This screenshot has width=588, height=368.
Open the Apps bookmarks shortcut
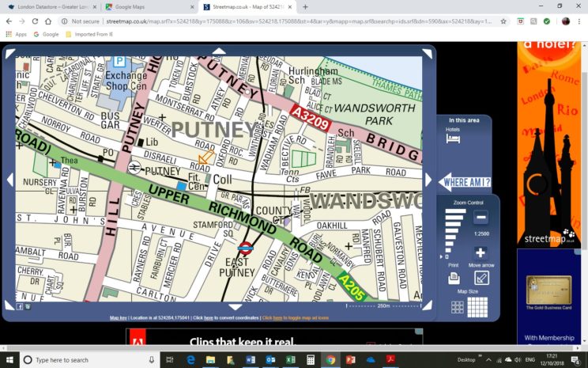tap(16, 34)
